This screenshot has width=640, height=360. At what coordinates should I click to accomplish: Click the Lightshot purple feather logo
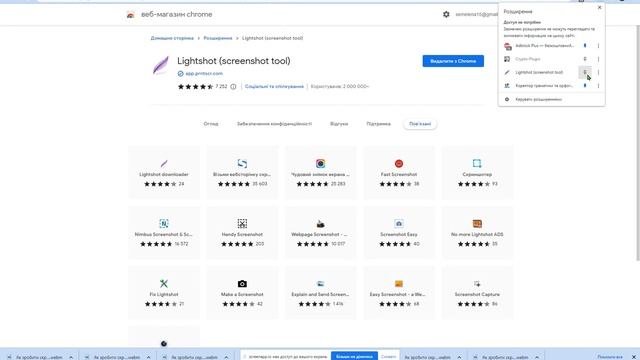(161, 65)
